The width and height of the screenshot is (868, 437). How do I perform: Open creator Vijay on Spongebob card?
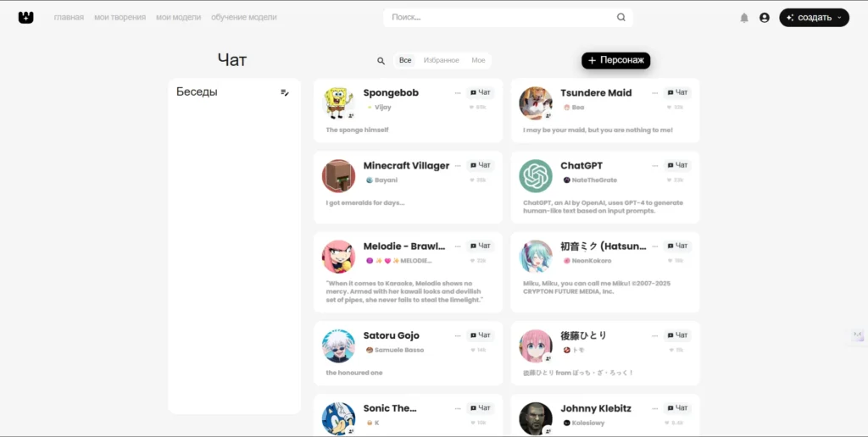point(379,108)
